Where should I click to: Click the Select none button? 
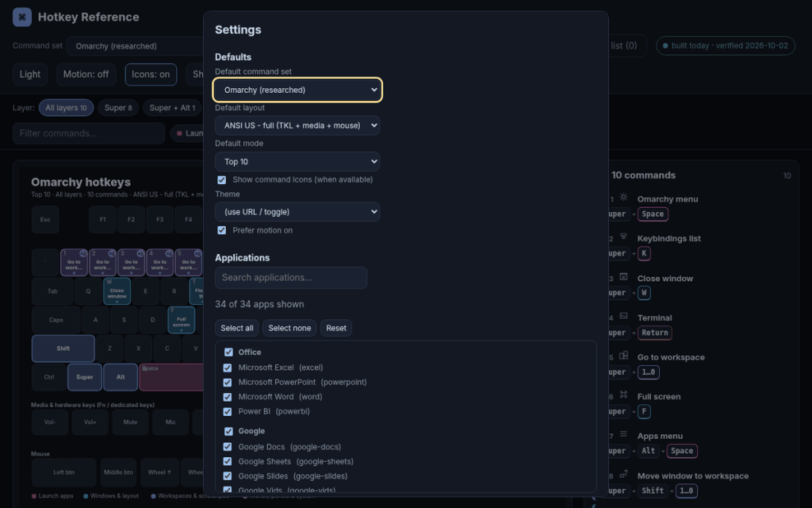289,328
